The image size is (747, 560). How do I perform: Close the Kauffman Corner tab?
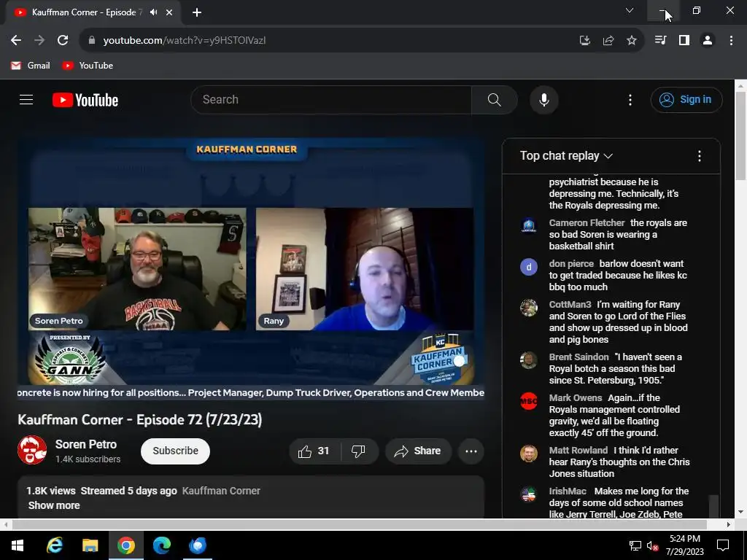click(169, 12)
